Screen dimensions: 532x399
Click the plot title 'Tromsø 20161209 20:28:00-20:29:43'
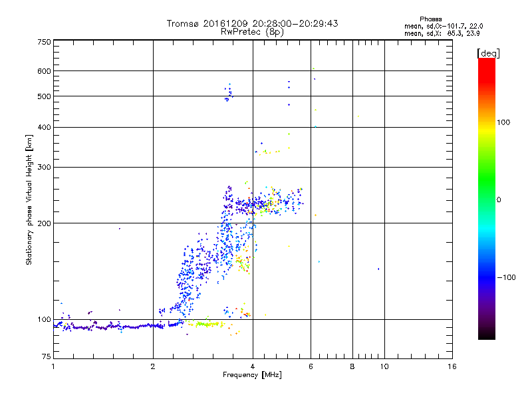[252, 23]
